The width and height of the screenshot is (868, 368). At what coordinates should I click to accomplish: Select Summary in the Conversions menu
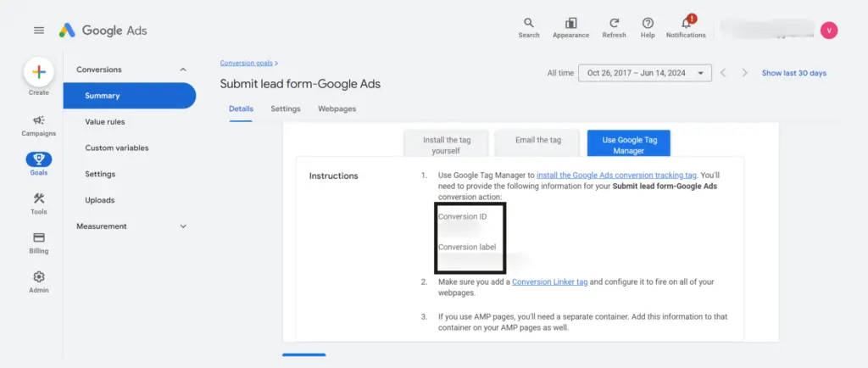(x=130, y=96)
